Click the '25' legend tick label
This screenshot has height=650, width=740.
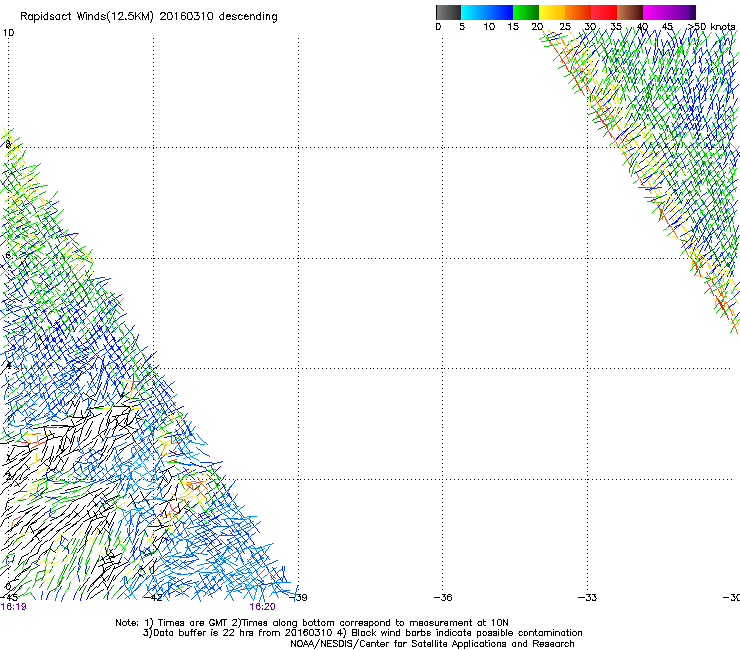click(565, 27)
